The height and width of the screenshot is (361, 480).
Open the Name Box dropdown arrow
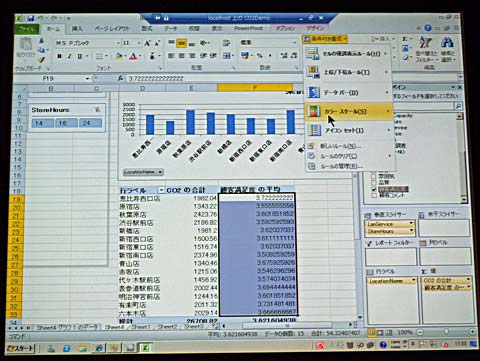[x=87, y=79]
